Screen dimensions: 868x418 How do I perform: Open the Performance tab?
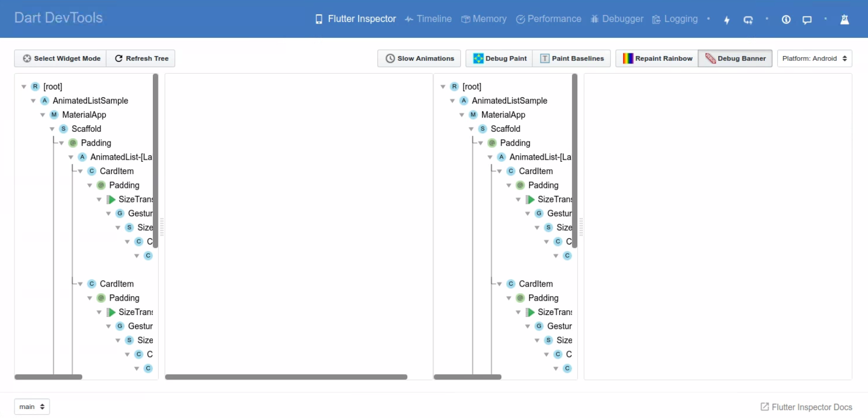[548, 19]
